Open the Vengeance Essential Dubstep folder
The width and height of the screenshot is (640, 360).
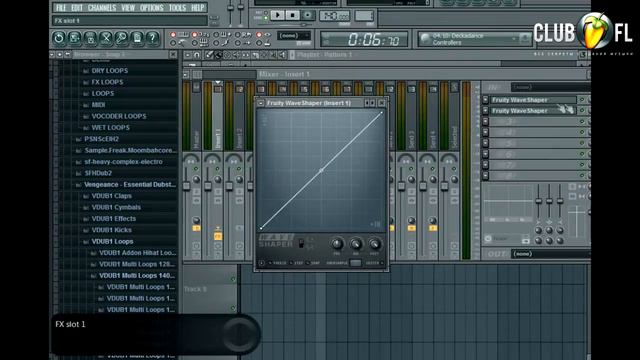(130, 184)
